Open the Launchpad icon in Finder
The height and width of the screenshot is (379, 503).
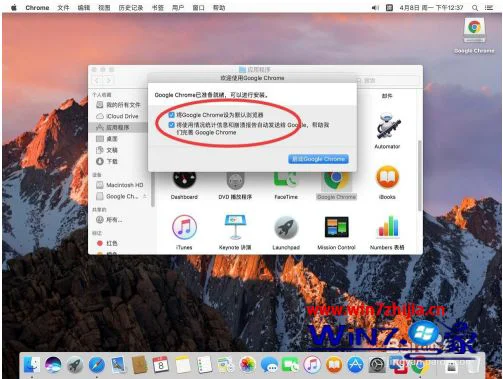click(x=286, y=228)
